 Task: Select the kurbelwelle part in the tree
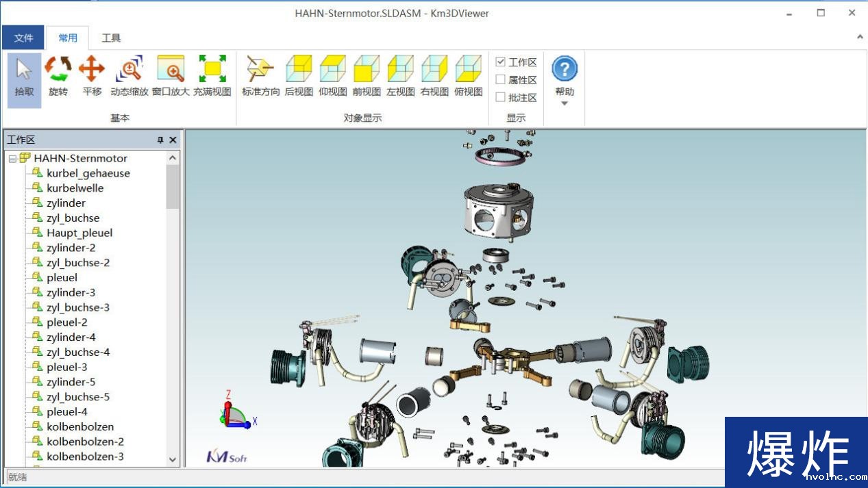(x=73, y=188)
